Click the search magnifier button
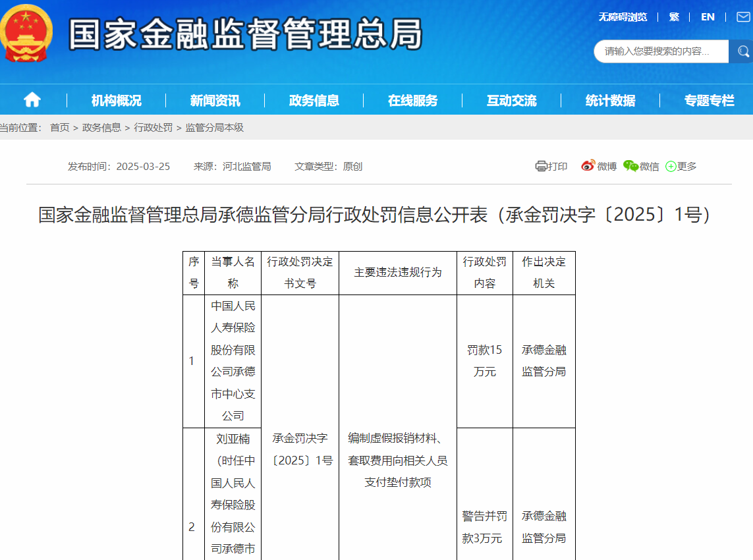 pyautogui.click(x=742, y=51)
